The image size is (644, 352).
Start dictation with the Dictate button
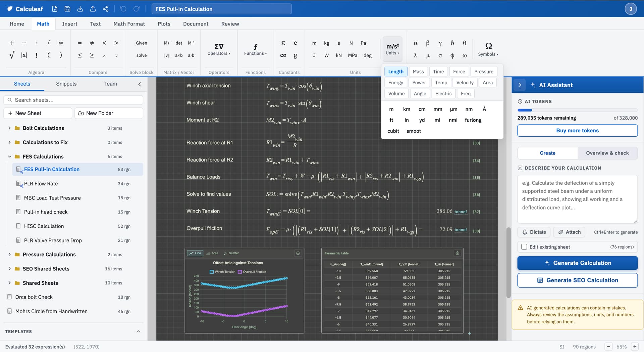click(x=534, y=232)
